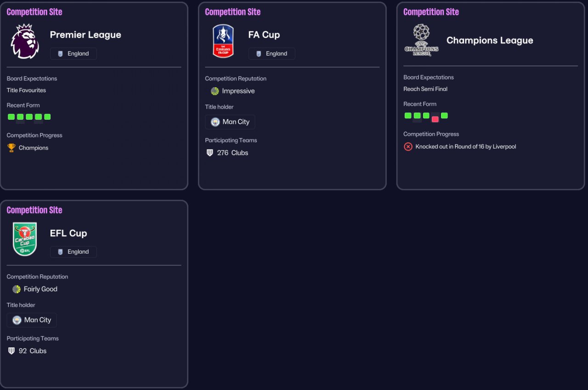The image size is (588, 390).
Task: Click Participating Teams label in EFL Cup card
Action: coord(33,339)
